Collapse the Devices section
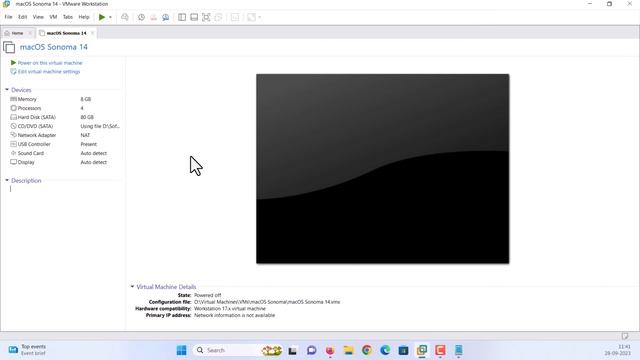Screen dimensions: 640x360 tap(7, 90)
